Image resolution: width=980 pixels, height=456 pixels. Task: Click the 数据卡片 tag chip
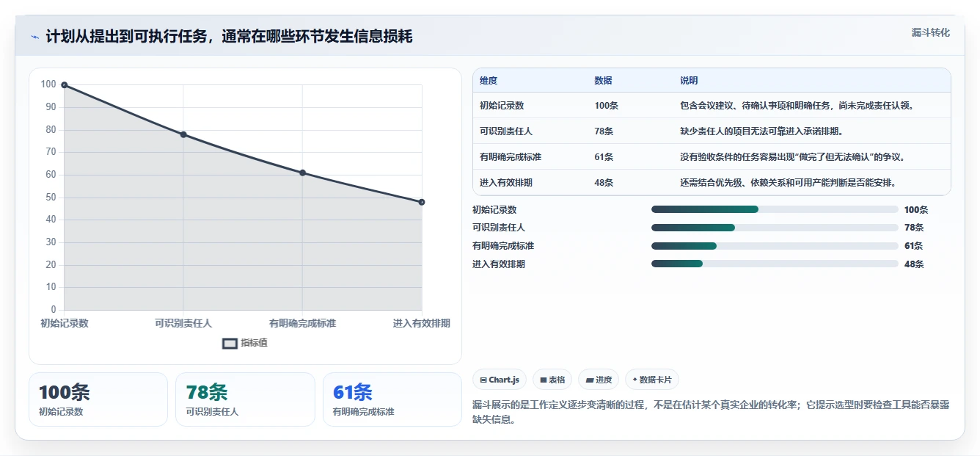pyautogui.click(x=652, y=380)
